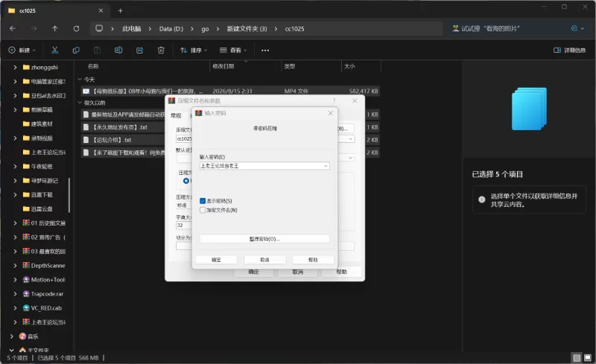This screenshot has height=364, width=596.
Task: Click the PC monitor icon in address bar
Action: (x=99, y=28)
